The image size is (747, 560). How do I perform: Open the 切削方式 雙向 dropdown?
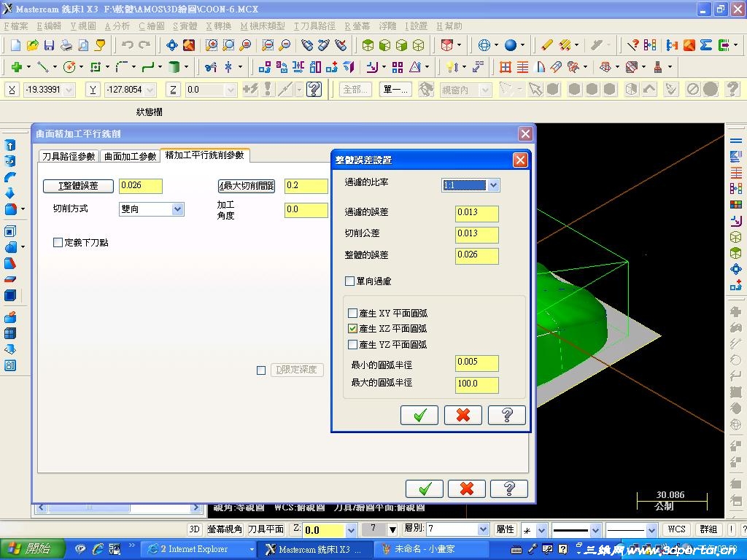pos(178,209)
